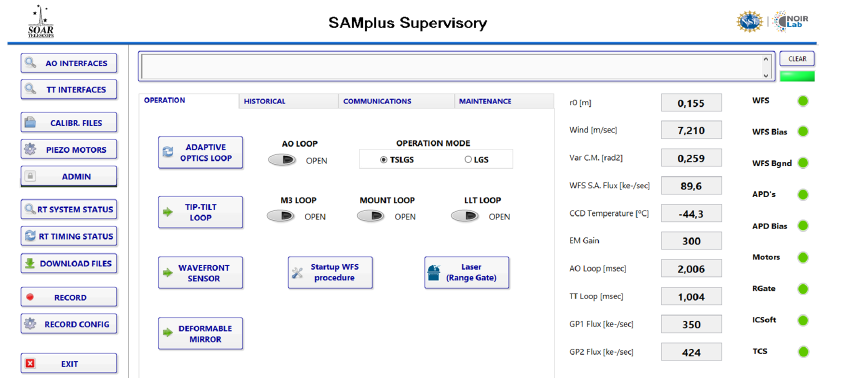Screen dimensions: 854x384
Task: Click the Download Files green arrow icon
Action: coord(30,263)
